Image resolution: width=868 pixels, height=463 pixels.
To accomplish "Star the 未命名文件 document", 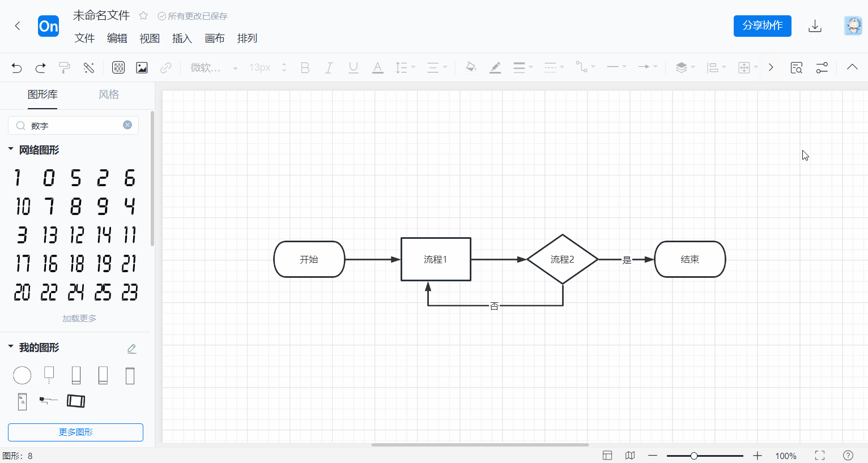I will tap(143, 16).
